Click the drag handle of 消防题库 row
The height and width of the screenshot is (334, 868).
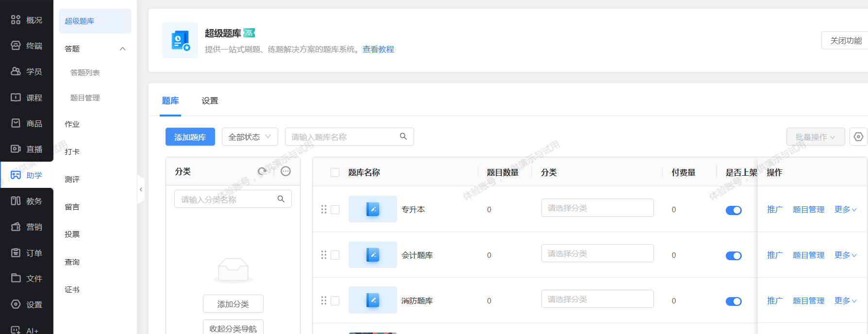click(324, 301)
